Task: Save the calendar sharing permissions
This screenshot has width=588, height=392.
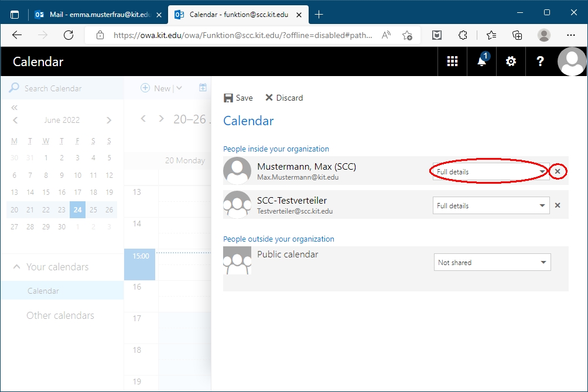Action: click(x=238, y=98)
